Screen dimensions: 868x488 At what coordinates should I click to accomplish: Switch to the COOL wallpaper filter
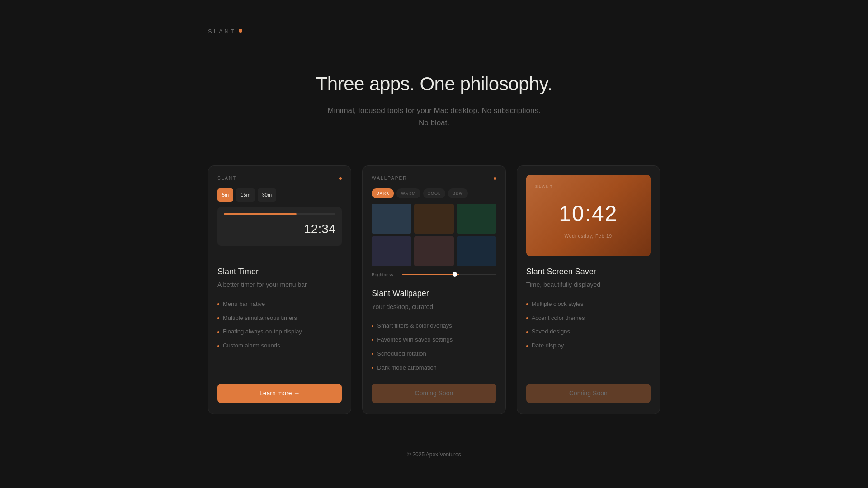tap(434, 193)
